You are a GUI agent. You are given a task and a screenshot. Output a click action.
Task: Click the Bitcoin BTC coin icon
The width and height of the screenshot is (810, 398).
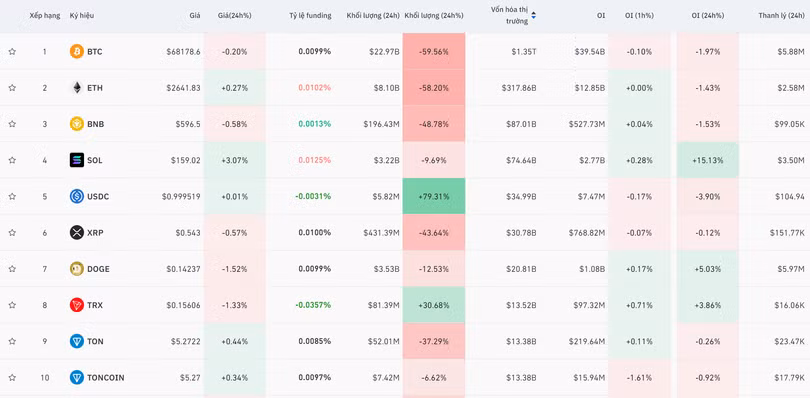(x=76, y=52)
